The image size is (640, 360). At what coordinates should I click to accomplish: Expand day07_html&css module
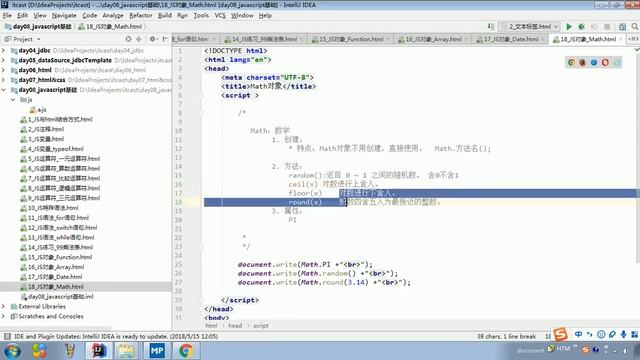point(4,80)
